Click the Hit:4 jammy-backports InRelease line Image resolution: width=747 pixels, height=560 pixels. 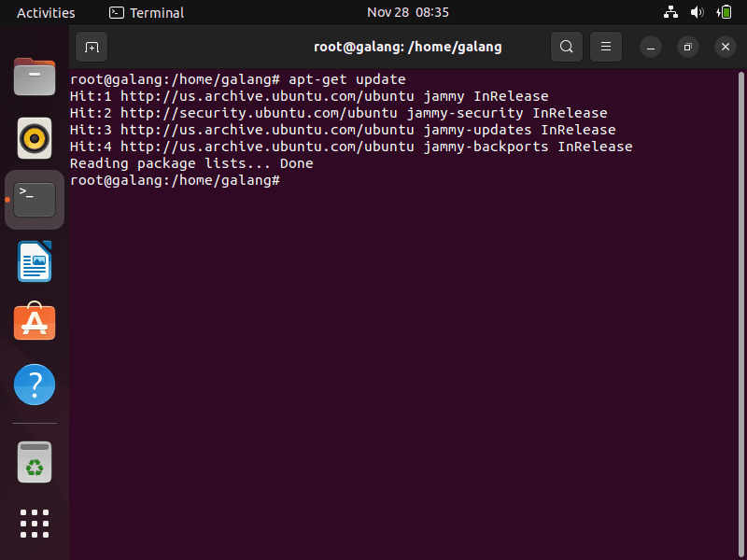click(351, 147)
